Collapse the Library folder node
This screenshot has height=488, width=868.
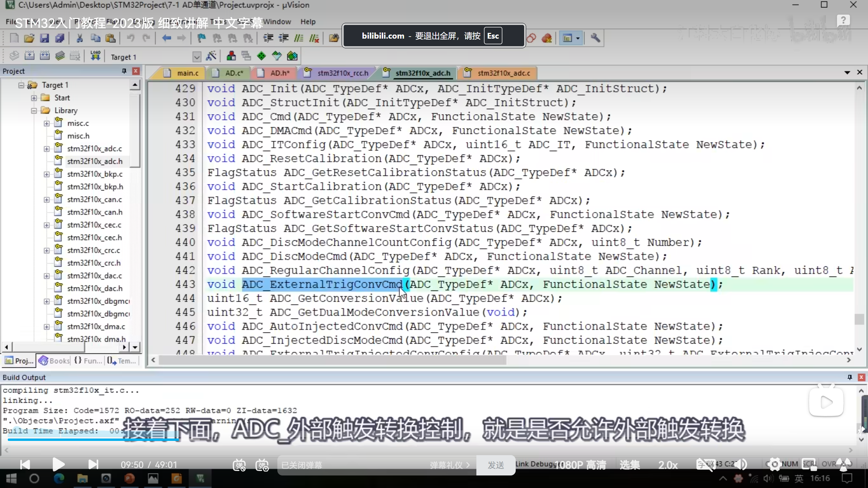(x=34, y=110)
